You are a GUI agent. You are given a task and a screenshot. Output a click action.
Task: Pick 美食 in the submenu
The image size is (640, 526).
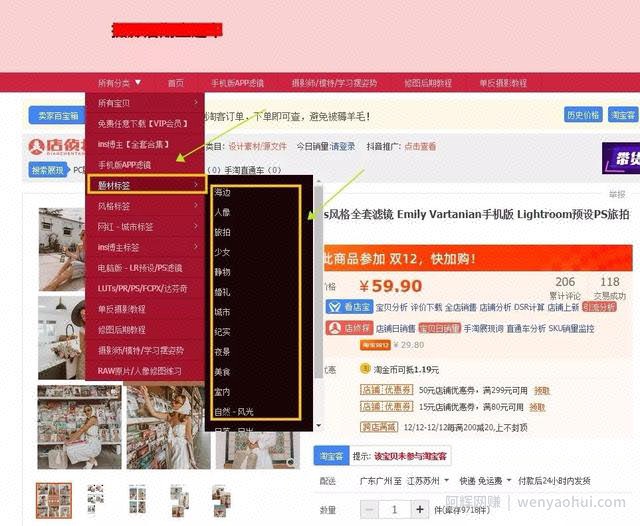(222, 372)
